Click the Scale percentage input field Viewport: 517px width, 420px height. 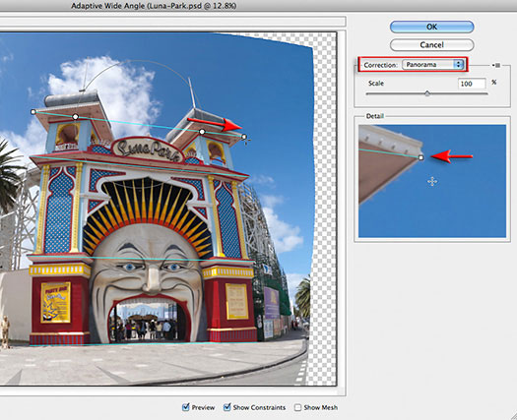pos(472,84)
